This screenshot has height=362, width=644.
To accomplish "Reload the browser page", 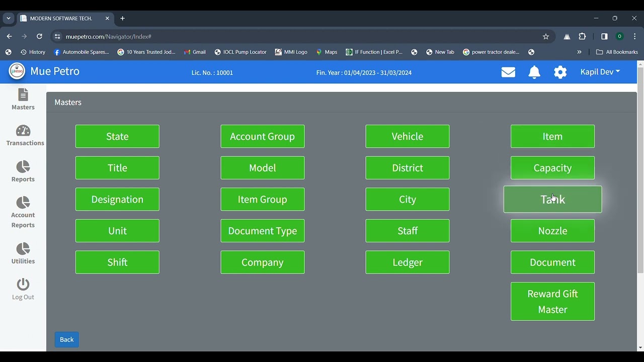I will (x=39, y=37).
